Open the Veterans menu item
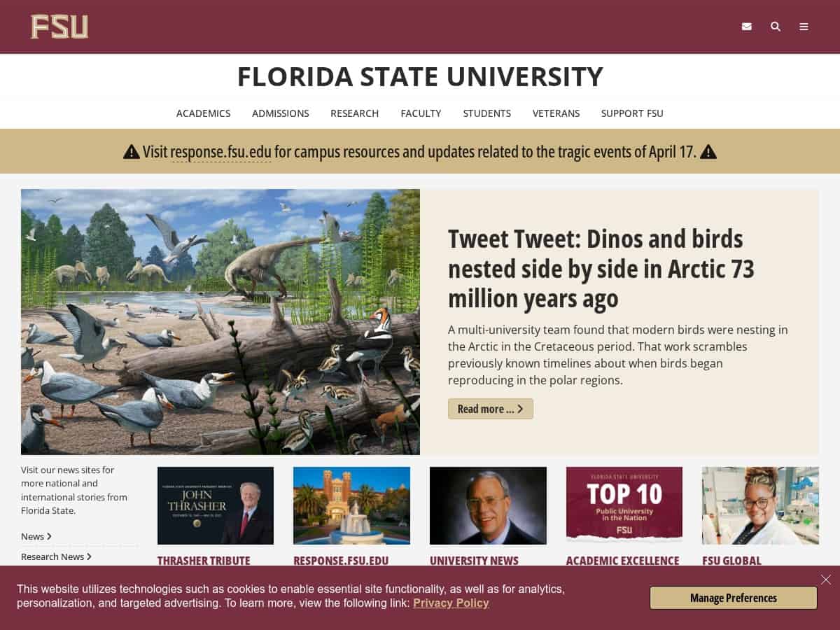The width and height of the screenshot is (840, 630). tap(556, 113)
